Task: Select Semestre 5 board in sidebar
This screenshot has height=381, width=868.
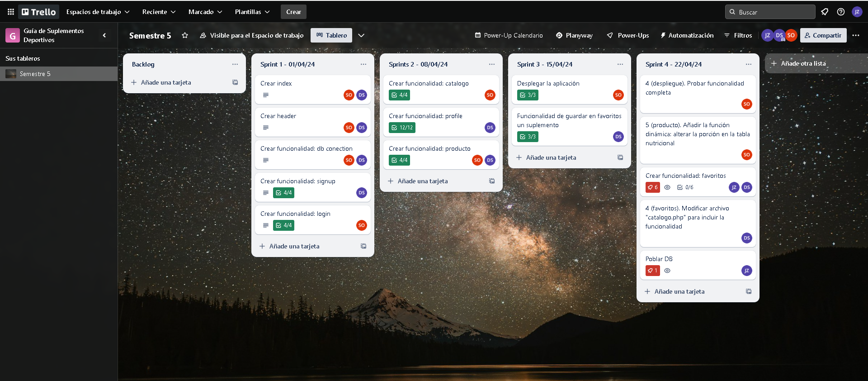Action: tap(59, 74)
